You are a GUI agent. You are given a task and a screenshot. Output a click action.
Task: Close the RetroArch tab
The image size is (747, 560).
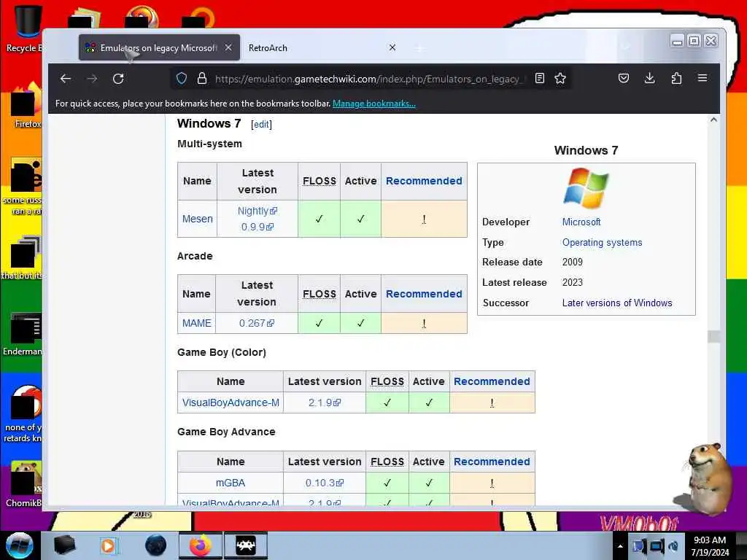click(x=392, y=47)
